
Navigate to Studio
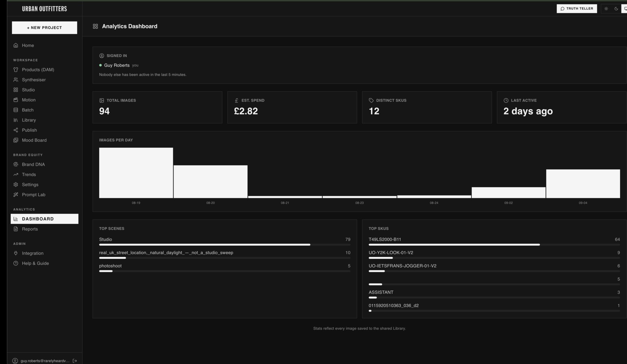45,90
